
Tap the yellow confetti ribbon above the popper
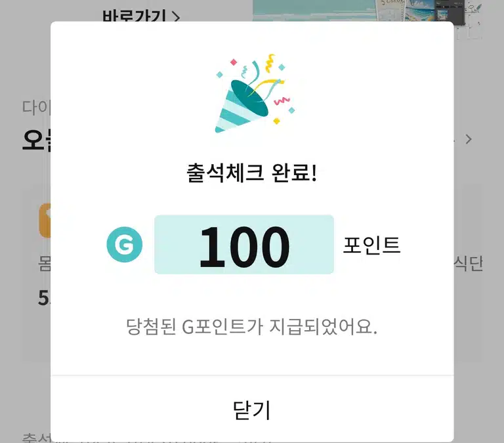point(270,63)
